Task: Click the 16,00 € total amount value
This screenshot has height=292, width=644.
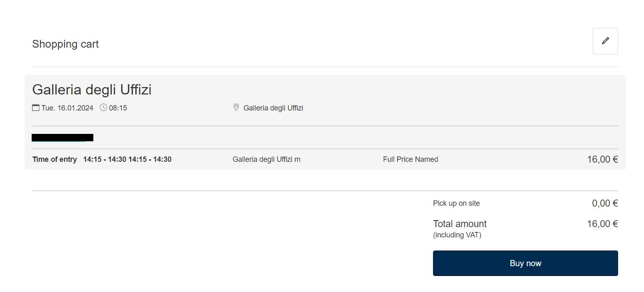Action: [x=602, y=224]
